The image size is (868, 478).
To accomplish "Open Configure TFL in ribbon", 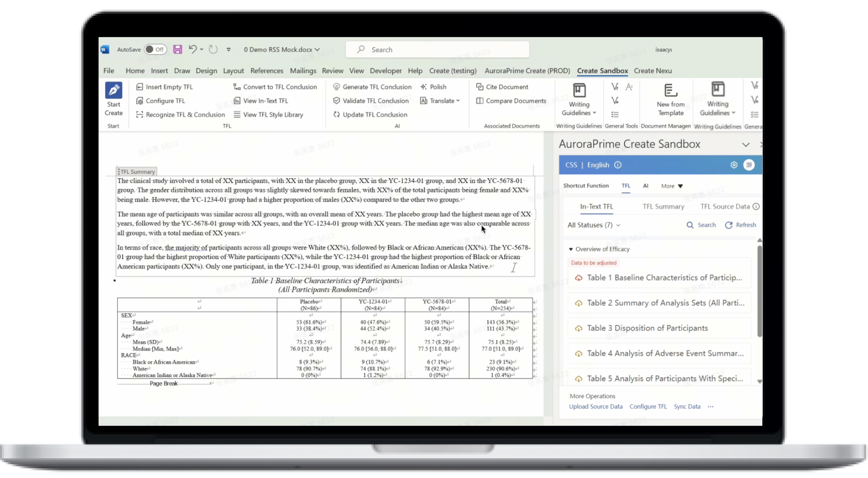I will pyautogui.click(x=160, y=101).
